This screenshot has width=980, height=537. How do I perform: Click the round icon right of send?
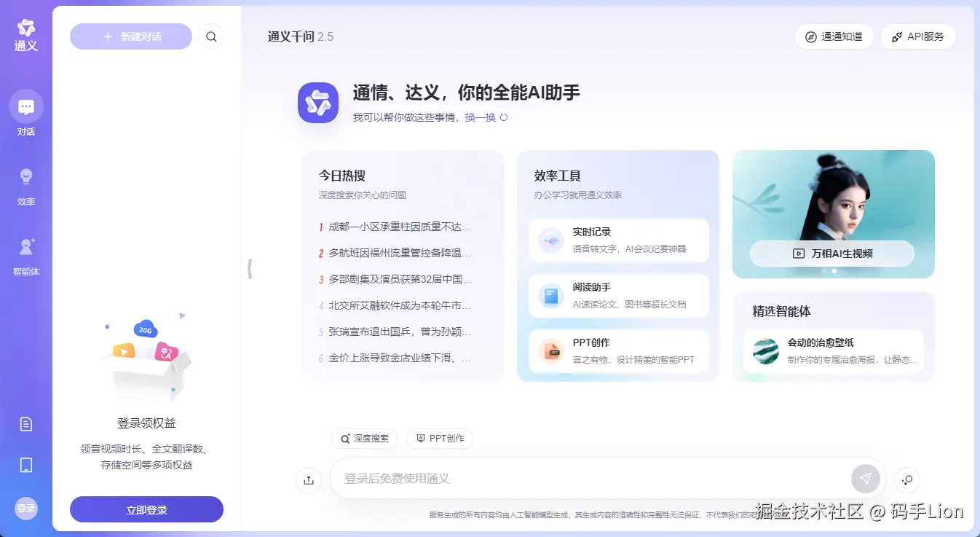pyautogui.click(x=907, y=479)
